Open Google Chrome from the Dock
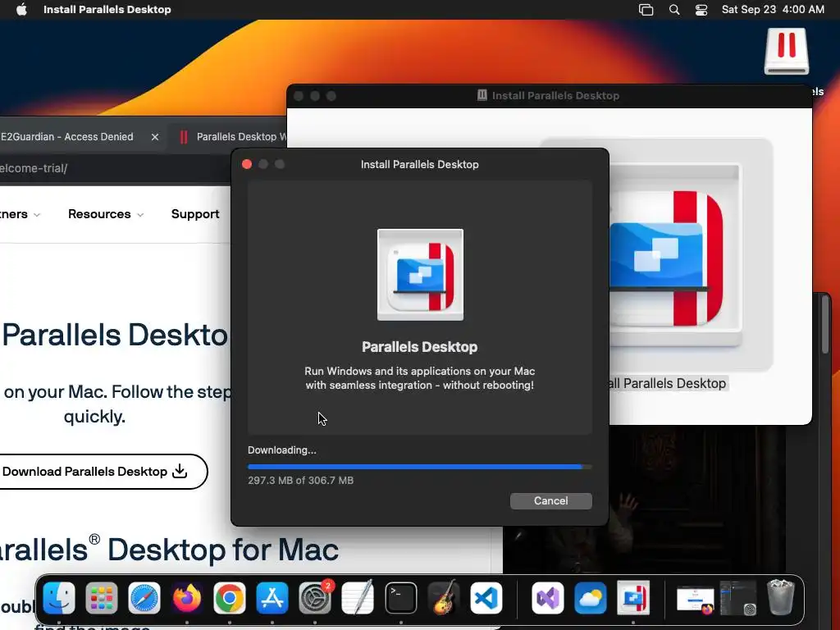 (x=230, y=598)
